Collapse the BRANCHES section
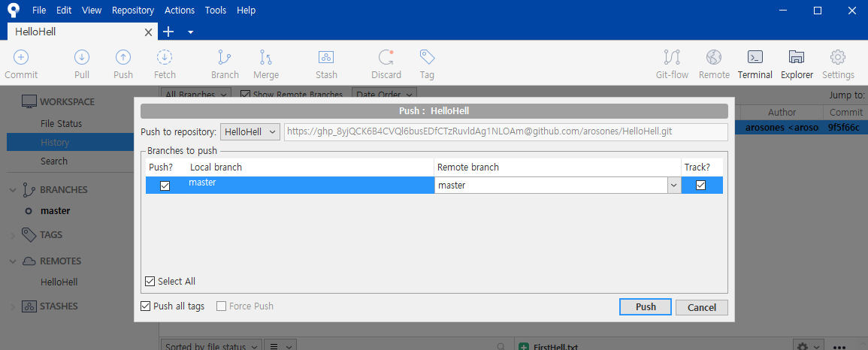Image resolution: width=868 pixels, height=350 pixels. pos(13,190)
